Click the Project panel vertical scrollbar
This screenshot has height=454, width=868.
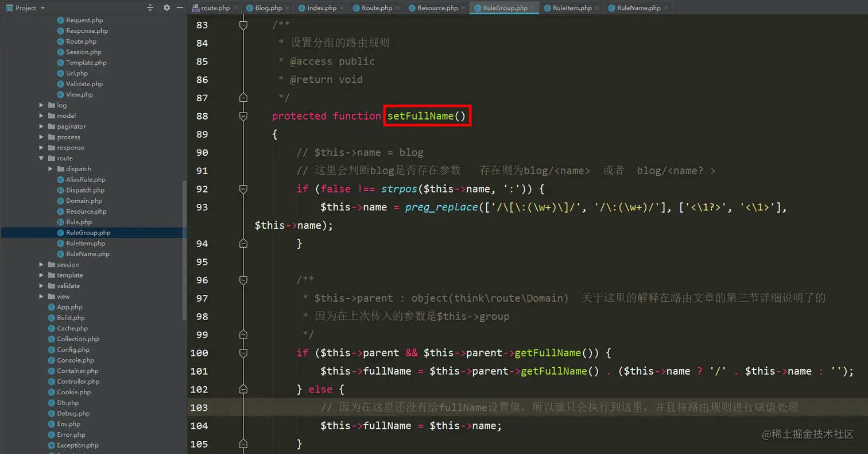[x=184, y=250]
